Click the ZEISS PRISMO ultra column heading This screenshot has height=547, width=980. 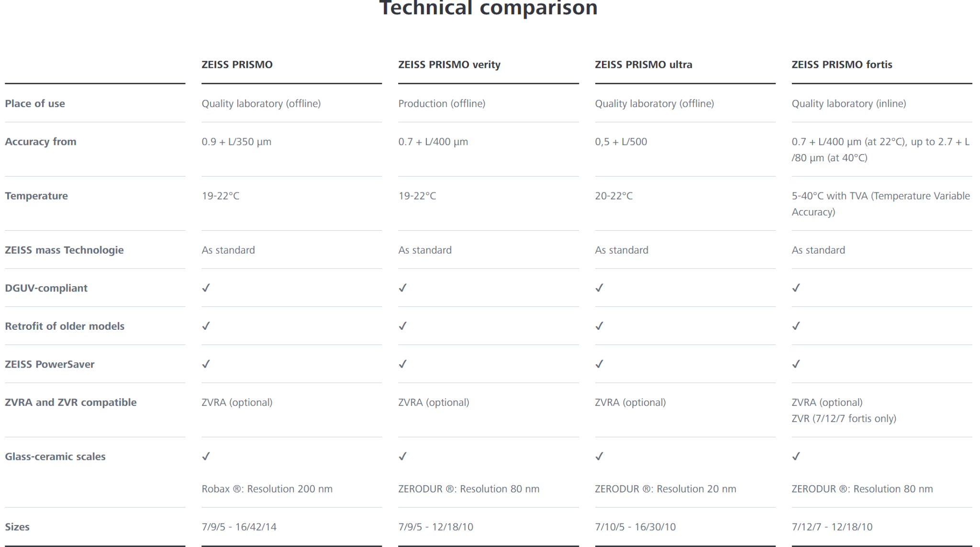[643, 65]
